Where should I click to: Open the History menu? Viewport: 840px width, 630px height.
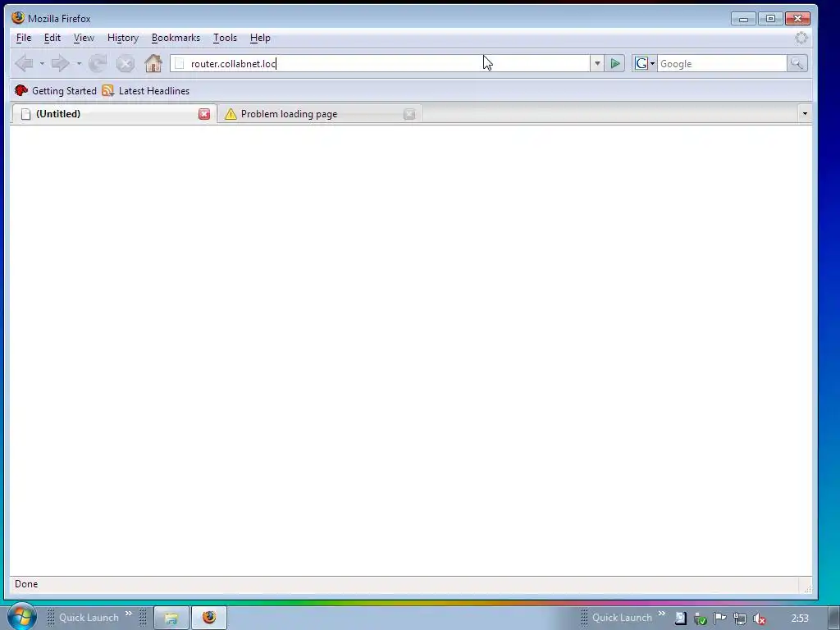[123, 38]
